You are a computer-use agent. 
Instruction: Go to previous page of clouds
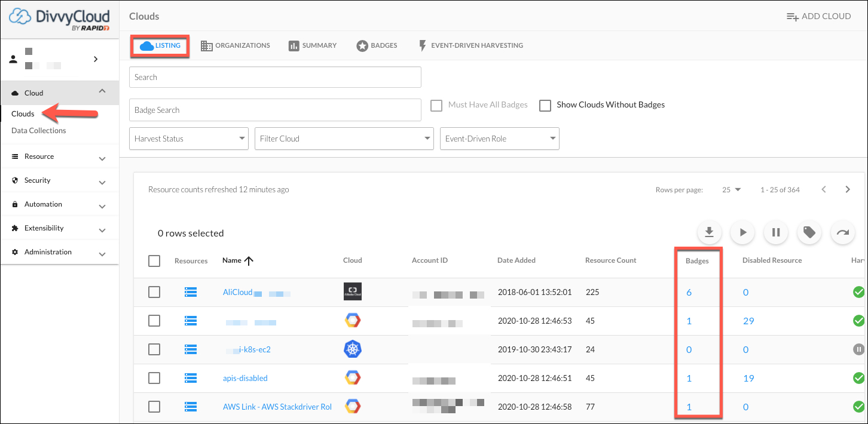coord(824,189)
